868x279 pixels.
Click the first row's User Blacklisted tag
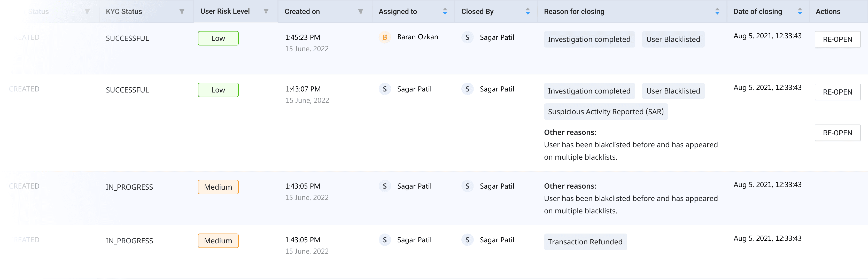pos(673,40)
